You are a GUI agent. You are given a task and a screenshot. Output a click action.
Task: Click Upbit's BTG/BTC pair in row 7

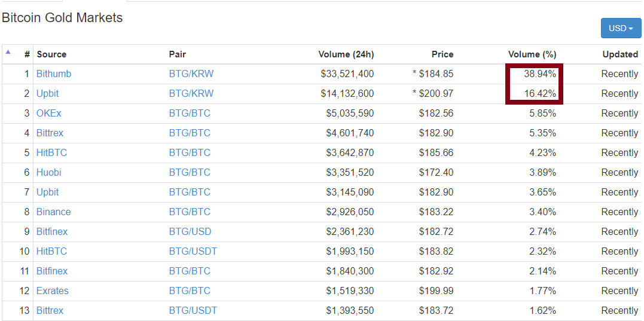click(190, 192)
